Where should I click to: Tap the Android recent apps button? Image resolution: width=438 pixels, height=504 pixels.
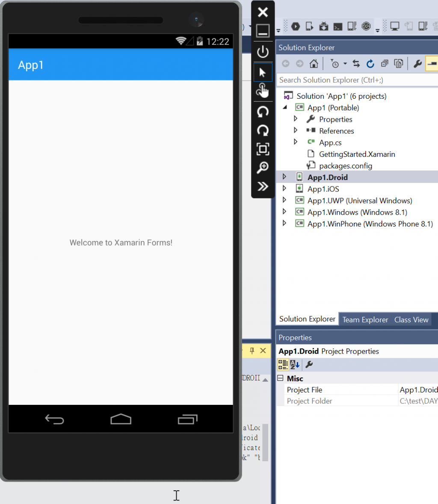pyautogui.click(x=188, y=419)
